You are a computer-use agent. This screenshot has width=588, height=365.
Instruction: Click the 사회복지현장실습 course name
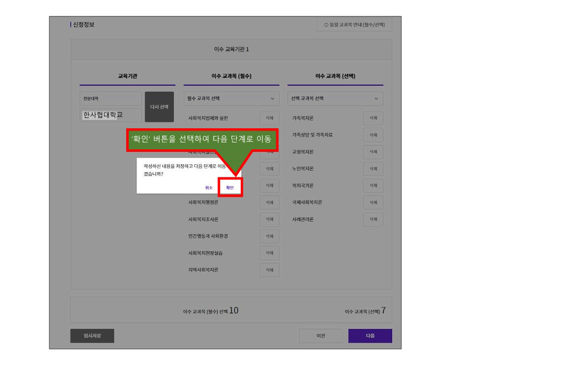(205, 253)
